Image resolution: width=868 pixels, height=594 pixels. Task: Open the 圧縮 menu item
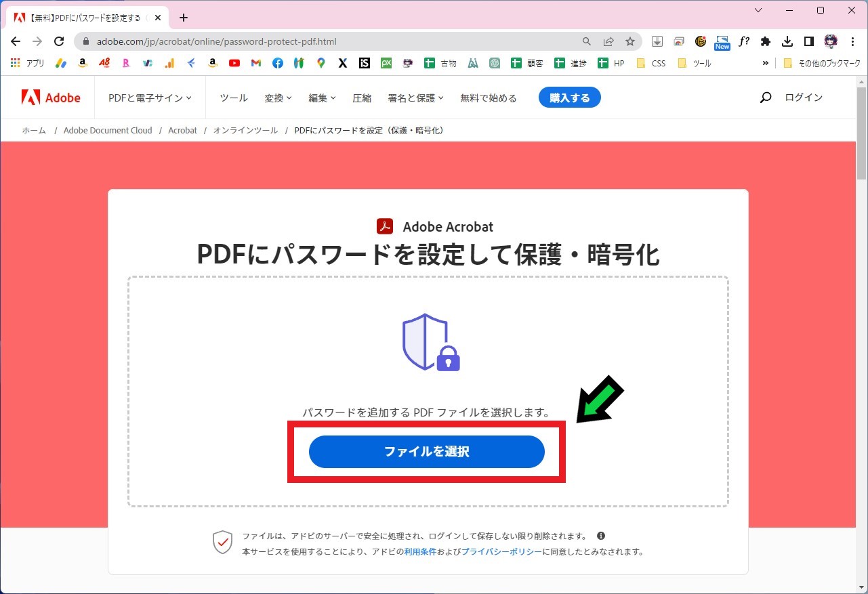362,98
